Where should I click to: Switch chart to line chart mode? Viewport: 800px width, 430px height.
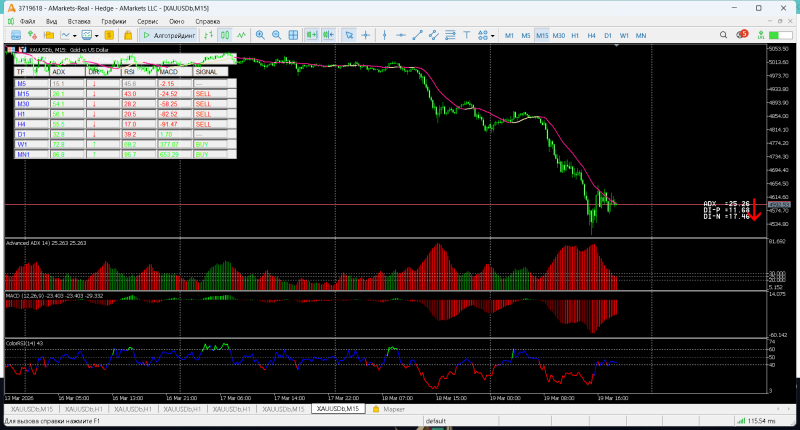241,35
